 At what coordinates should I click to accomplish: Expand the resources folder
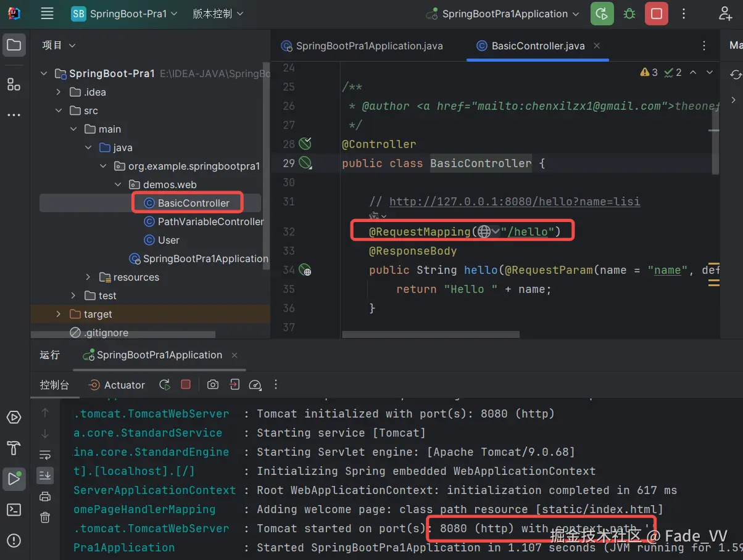tap(88, 278)
